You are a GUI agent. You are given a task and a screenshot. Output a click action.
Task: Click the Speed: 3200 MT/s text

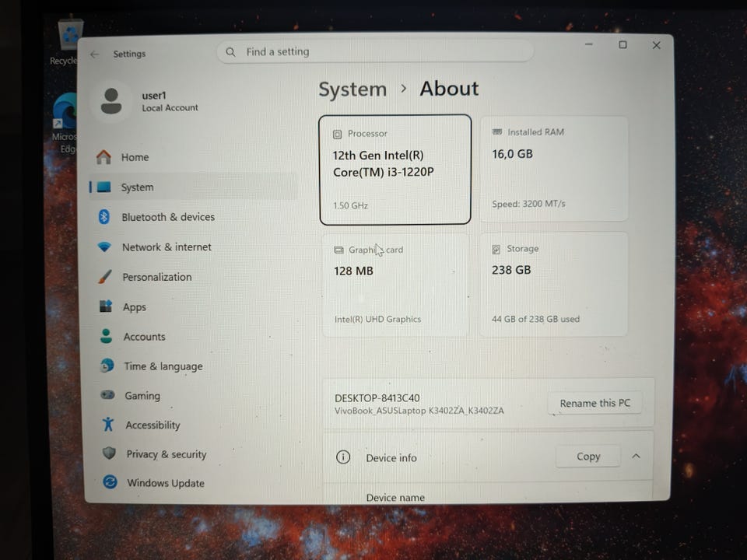click(528, 204)
